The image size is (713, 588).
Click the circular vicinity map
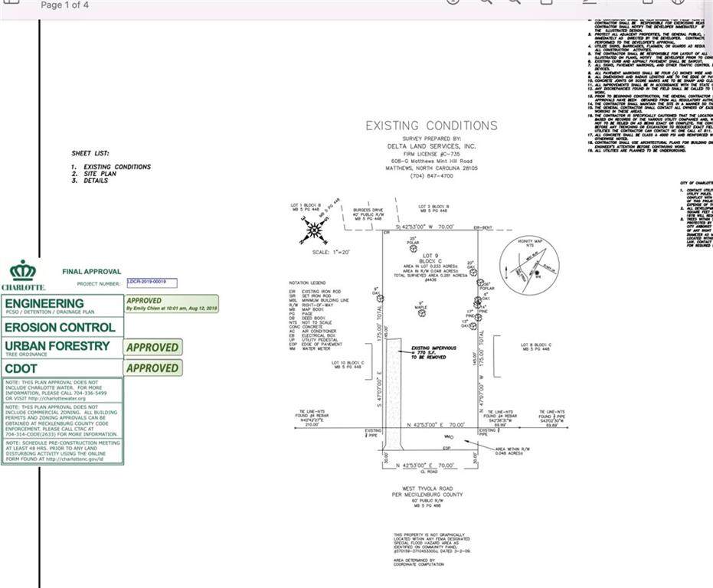pos(529,266)
